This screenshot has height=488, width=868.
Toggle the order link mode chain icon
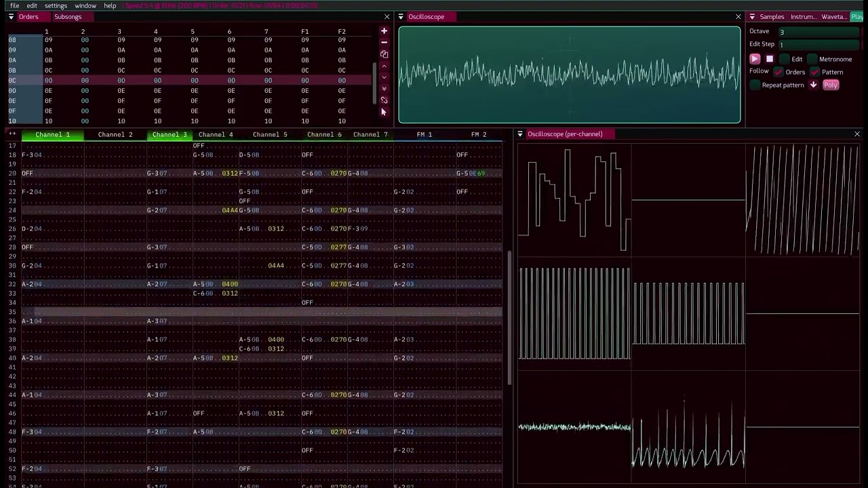click(384, 100)
